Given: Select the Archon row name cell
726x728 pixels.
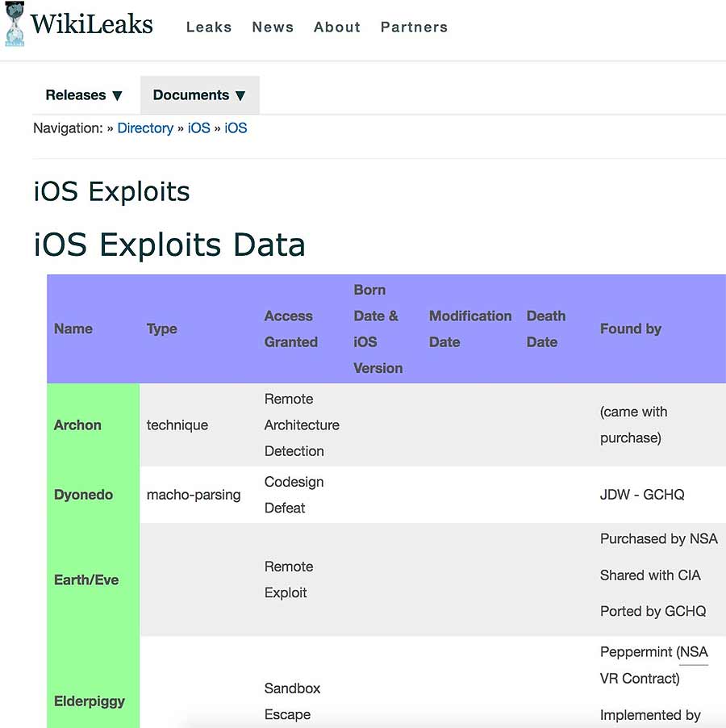Looking at the screenshot, I should tap(94, 425).
